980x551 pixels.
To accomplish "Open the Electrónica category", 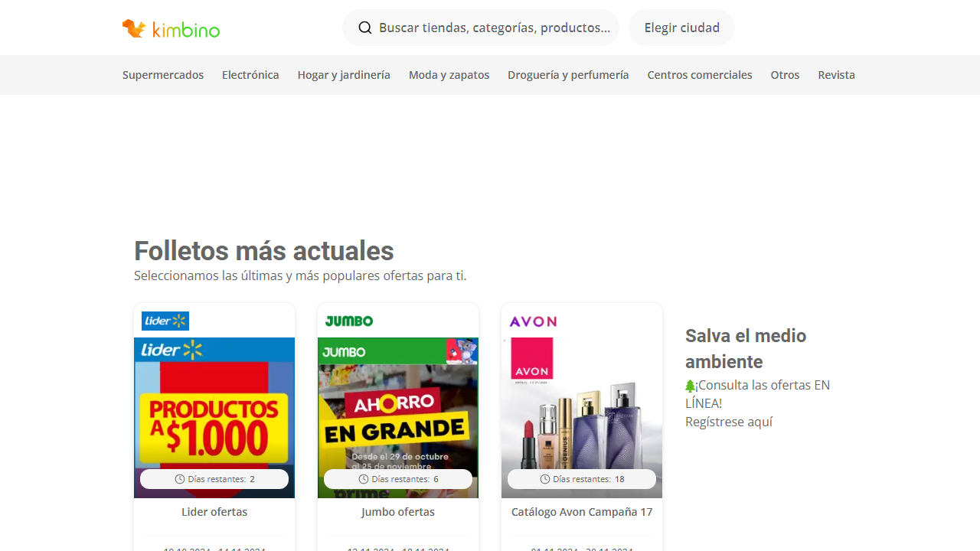I will pos(250,75).
